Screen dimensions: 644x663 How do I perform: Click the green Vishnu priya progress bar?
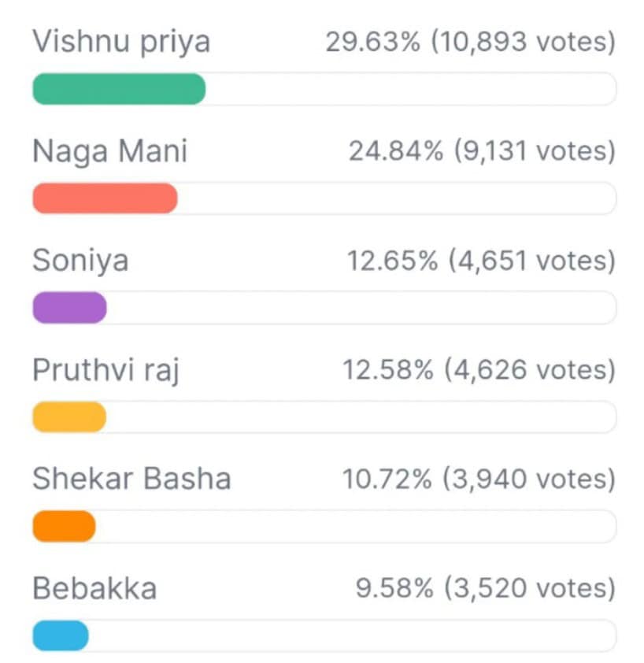(x=119, y=89)
